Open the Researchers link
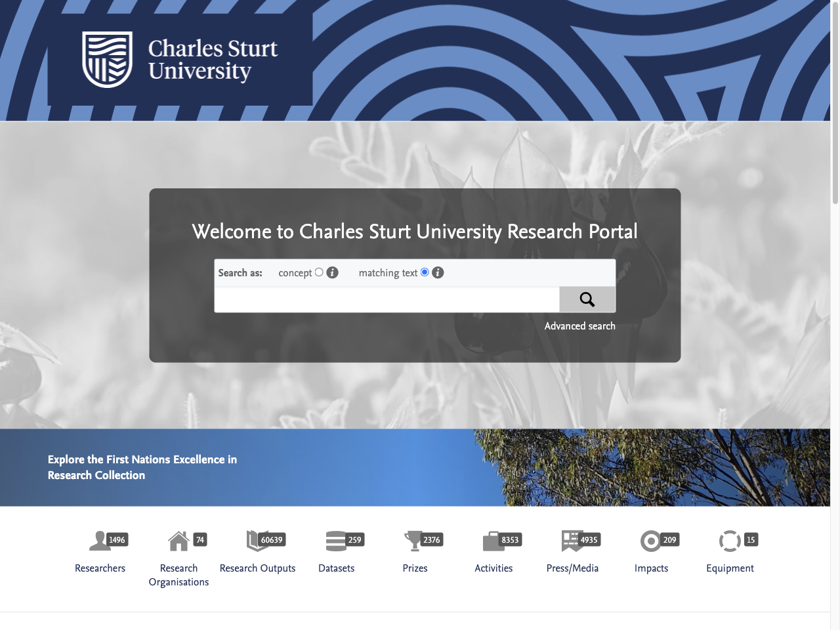The height and width of the screenshot is (630, 840). (100, 568)
